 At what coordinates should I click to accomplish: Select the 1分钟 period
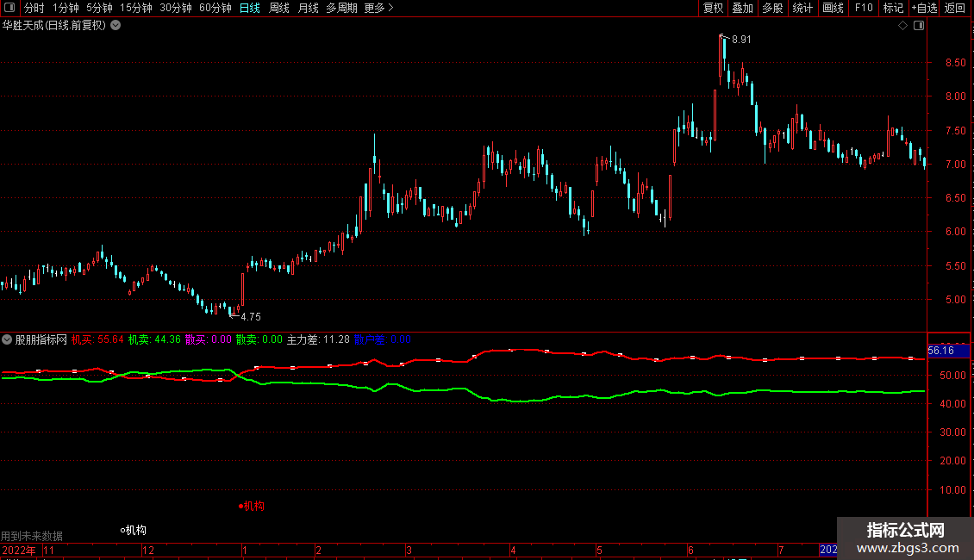[x=66, y=8]
